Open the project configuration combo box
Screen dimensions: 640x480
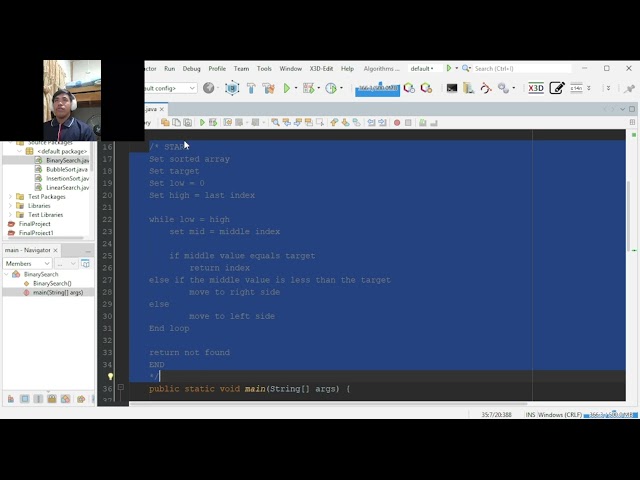click(x=171, y=88)
